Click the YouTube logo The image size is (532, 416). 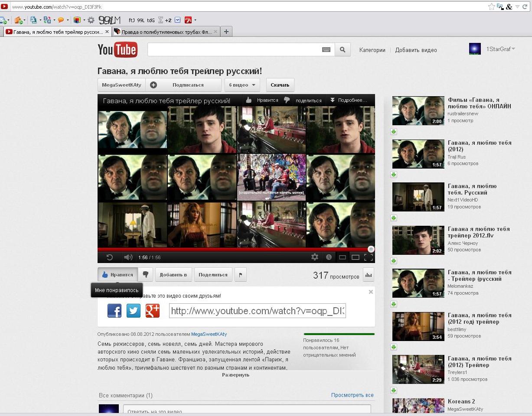pyautogui.click(x=117, y=50)
